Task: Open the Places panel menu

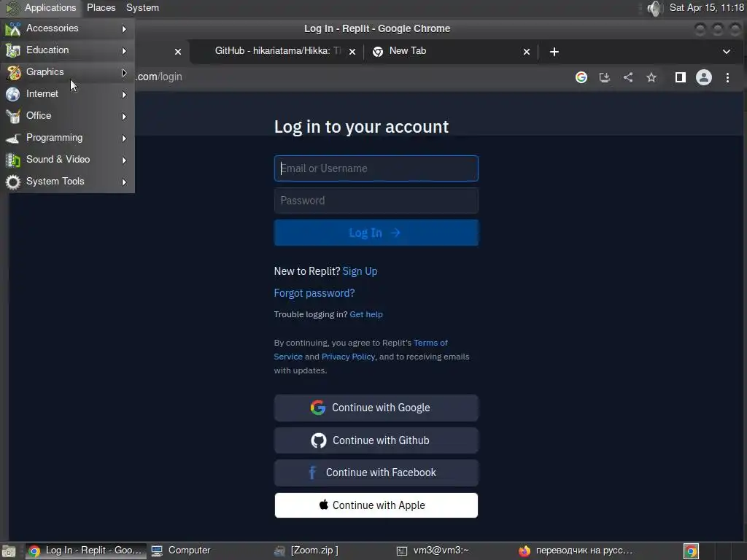Action: (101, 7)
